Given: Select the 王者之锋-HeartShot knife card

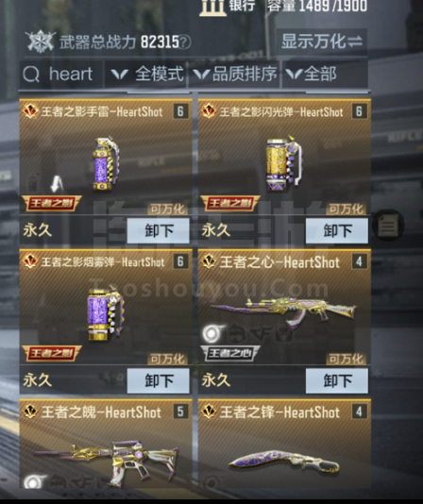Looking at the screenshot, I should [x=284, y=444].
